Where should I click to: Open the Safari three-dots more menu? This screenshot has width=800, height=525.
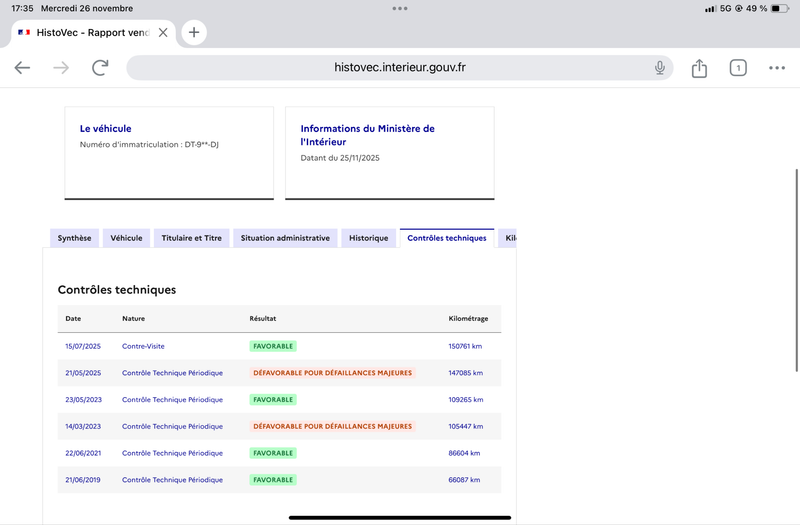pyautogui.click(x=777, y=68)
